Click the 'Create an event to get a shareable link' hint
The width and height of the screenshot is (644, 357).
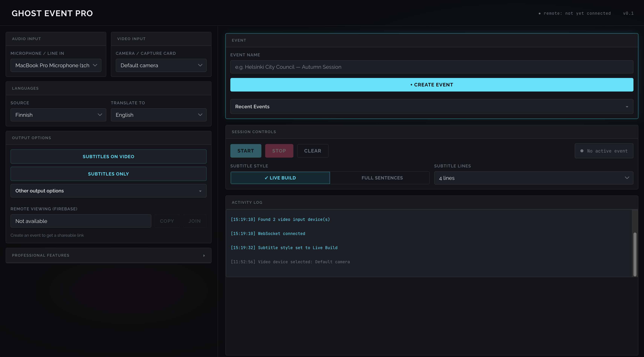[x=47, y=235]
